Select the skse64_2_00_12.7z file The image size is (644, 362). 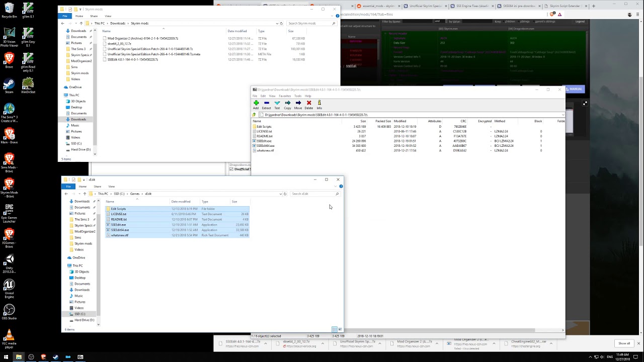point(119,44)
